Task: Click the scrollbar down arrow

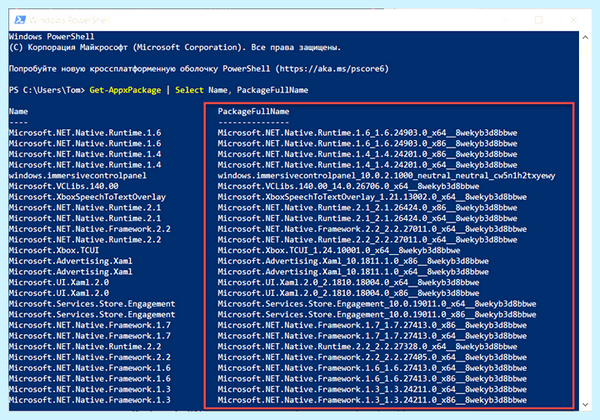Action: pyautogui.click(x=585, y=404)
